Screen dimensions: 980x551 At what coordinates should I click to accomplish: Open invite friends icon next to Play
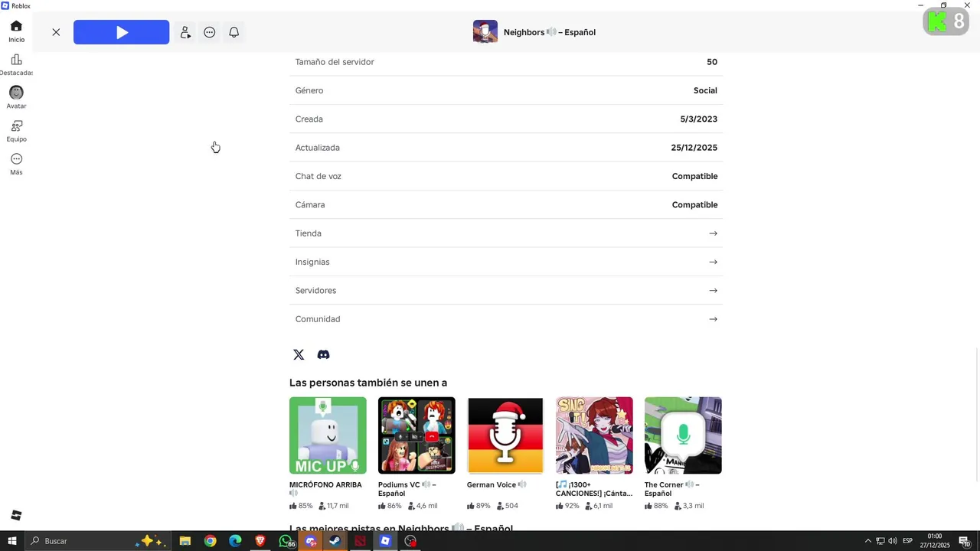pyautogui.click(x=185, y=32)
